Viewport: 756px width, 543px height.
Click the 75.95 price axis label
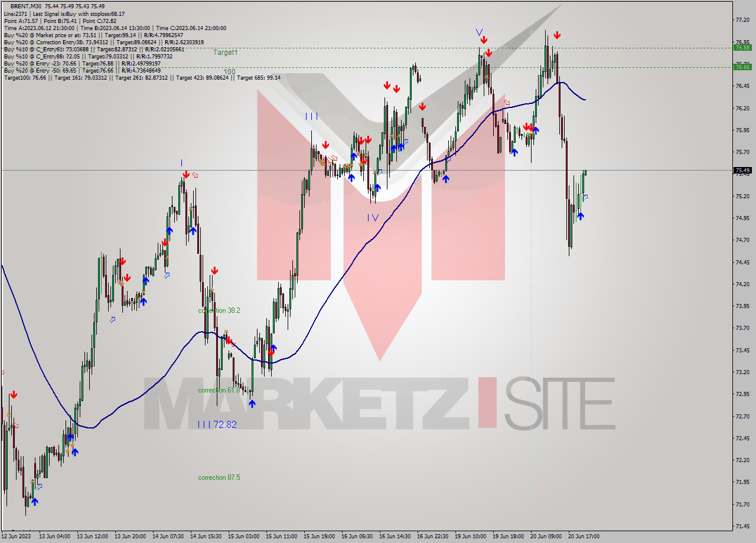742,130
